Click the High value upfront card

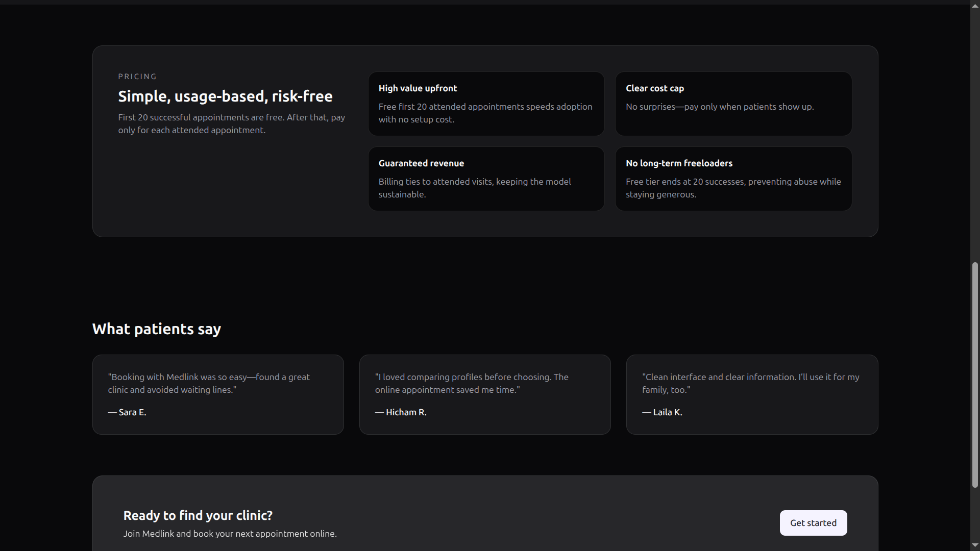(486, 104)
